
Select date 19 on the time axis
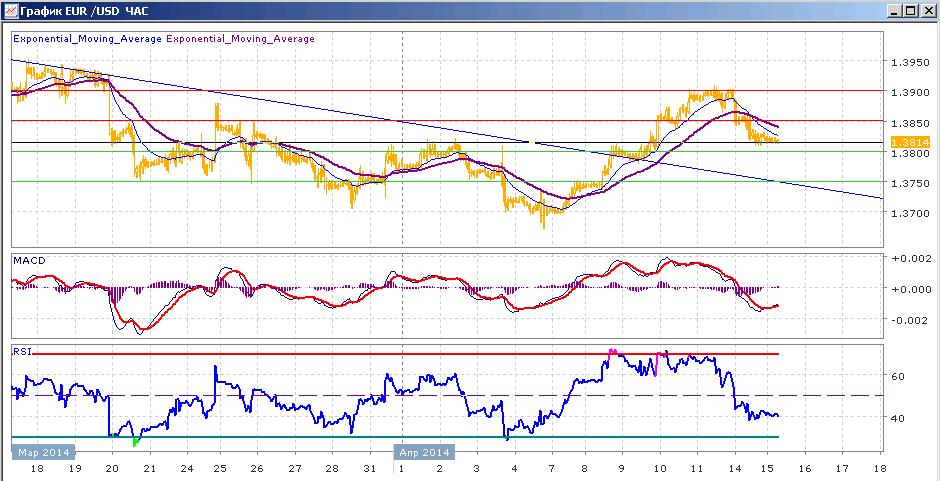(x=76, y=469)
